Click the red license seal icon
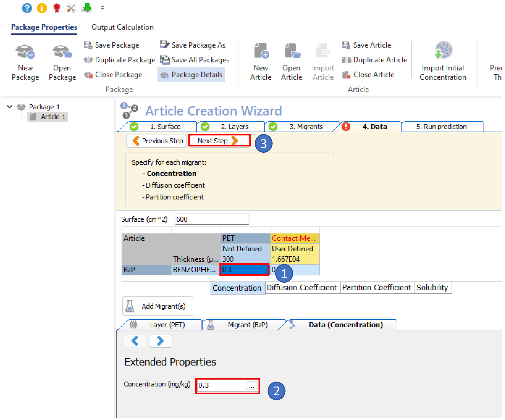 coord(57,8)
